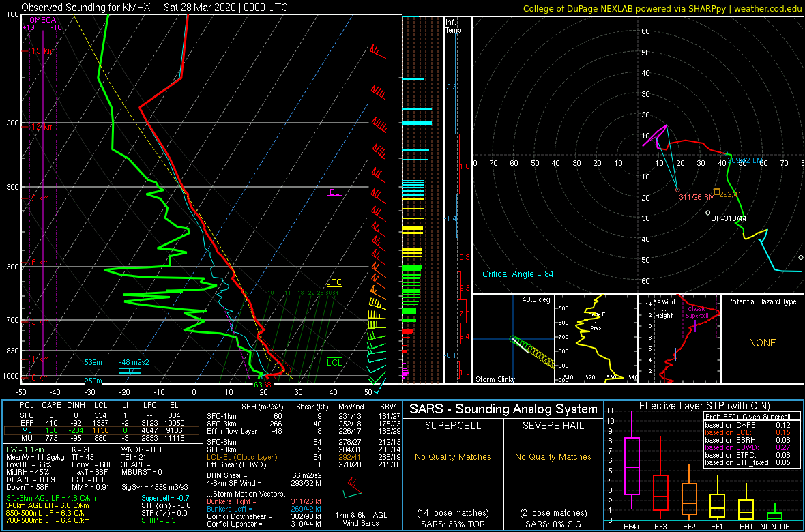Click the 'Inf. Temp.' column header
805x532 pixels.
[x=455, y=27]
